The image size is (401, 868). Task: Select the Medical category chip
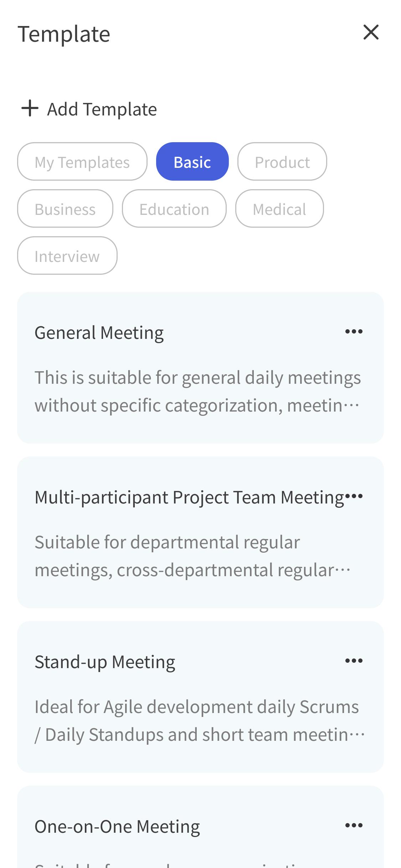click(x=279, y=209)
